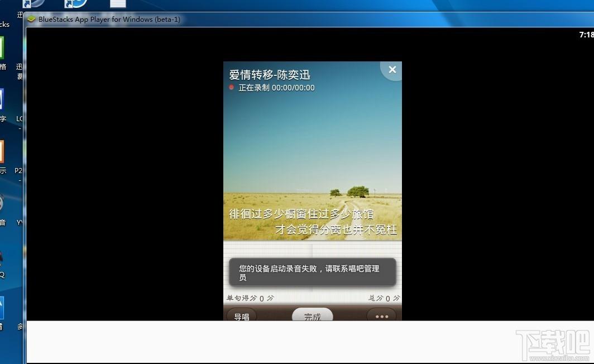The height and width of the screenshot is (364, 594).
Task: Dismiss the recording failure toast message
Action: (312, 272)
